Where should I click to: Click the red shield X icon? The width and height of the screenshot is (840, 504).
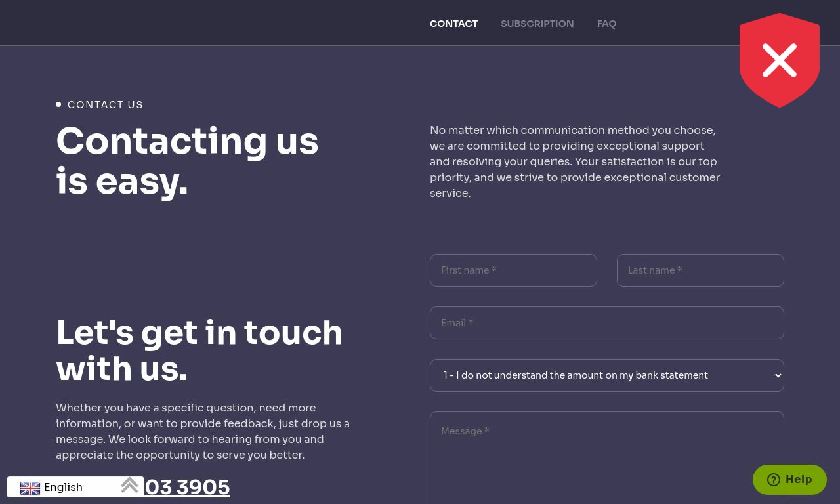779,60
